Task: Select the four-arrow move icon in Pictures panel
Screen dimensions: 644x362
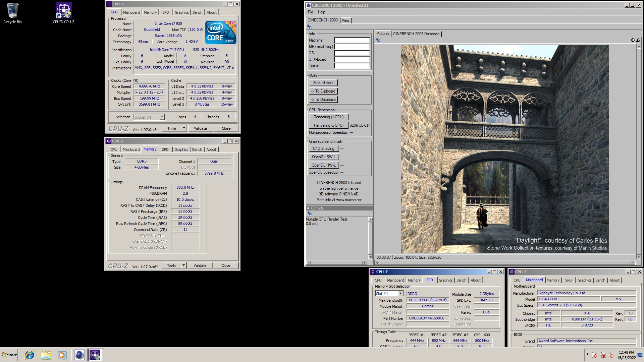Action: point(633,40)
